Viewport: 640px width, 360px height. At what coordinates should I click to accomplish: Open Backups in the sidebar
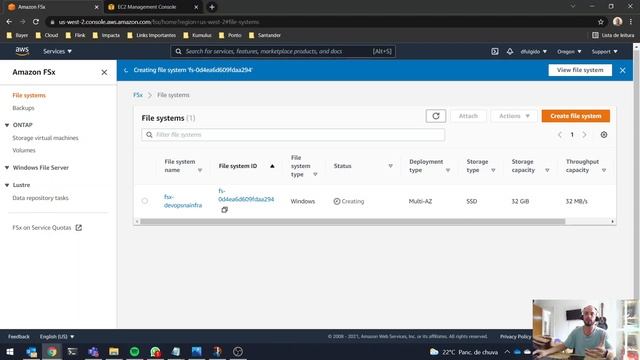coord(23,108)
